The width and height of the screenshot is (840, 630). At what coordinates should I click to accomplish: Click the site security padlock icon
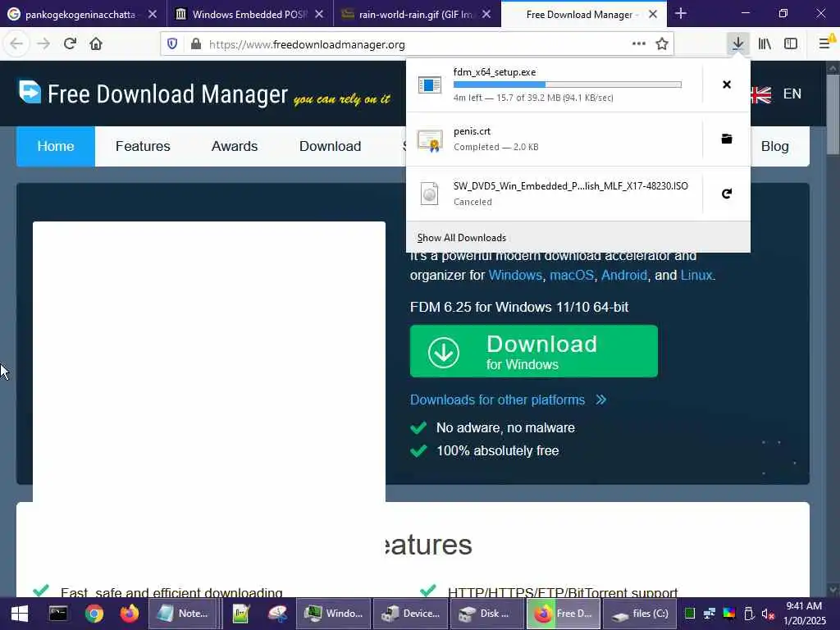(x=196, y=44)
